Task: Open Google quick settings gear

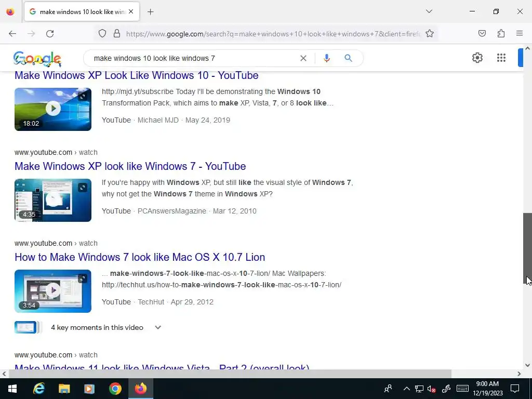Action: coord(477,58)
